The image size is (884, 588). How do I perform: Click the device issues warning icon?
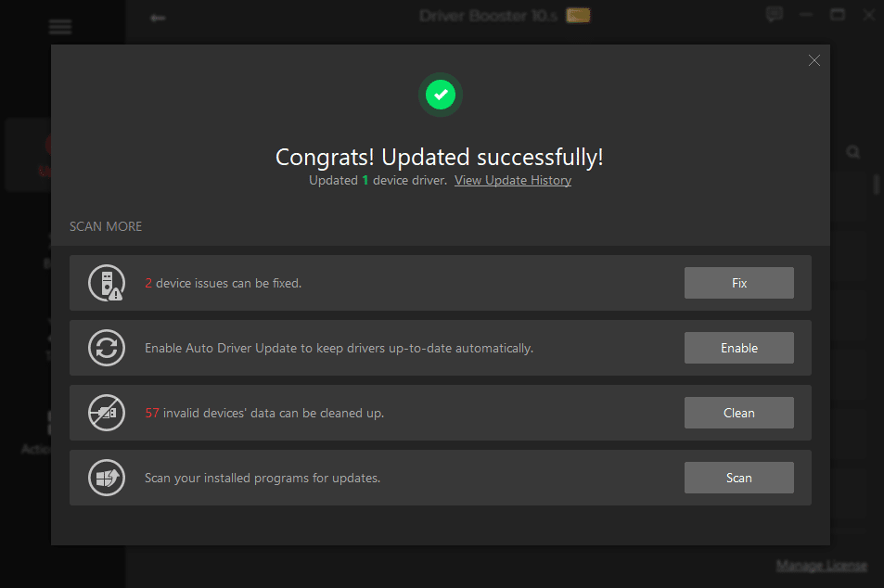pos(107,283)
